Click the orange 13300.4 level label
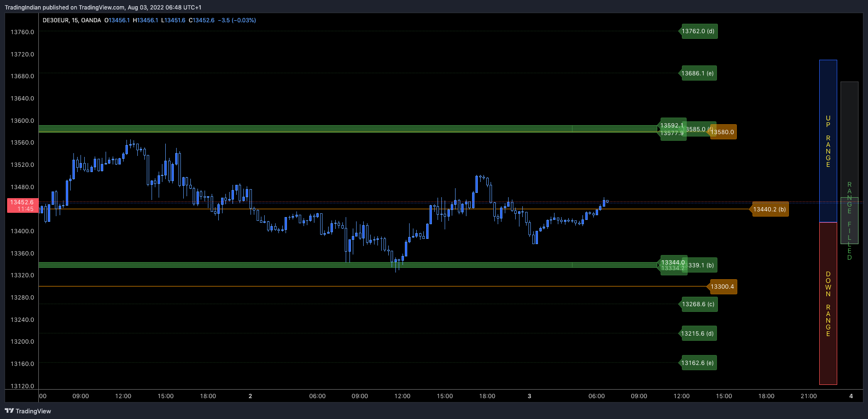Viewport: 868px width, 419px height. point(722,287)
